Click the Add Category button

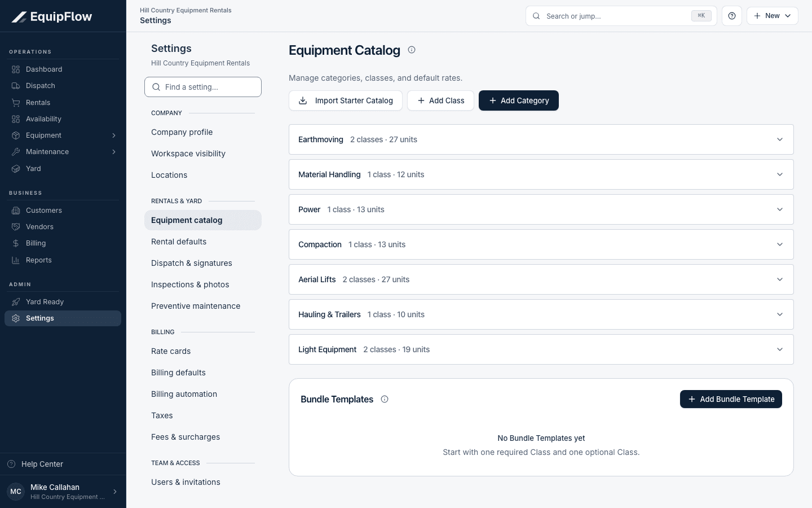(519, 100)
